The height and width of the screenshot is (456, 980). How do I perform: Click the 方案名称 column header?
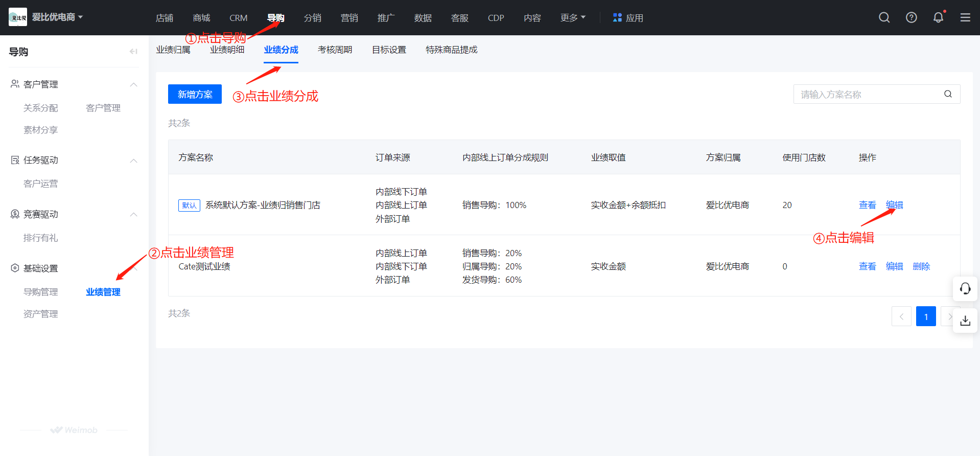pos(196,157)
